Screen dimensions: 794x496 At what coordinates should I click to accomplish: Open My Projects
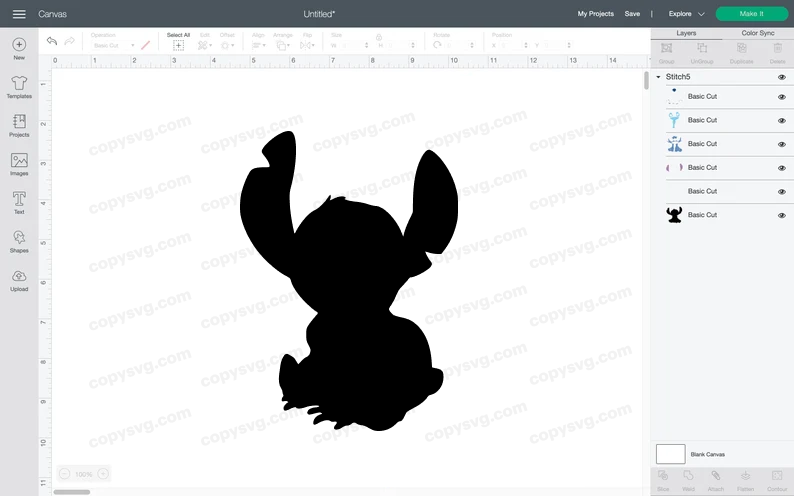[596, 14]
